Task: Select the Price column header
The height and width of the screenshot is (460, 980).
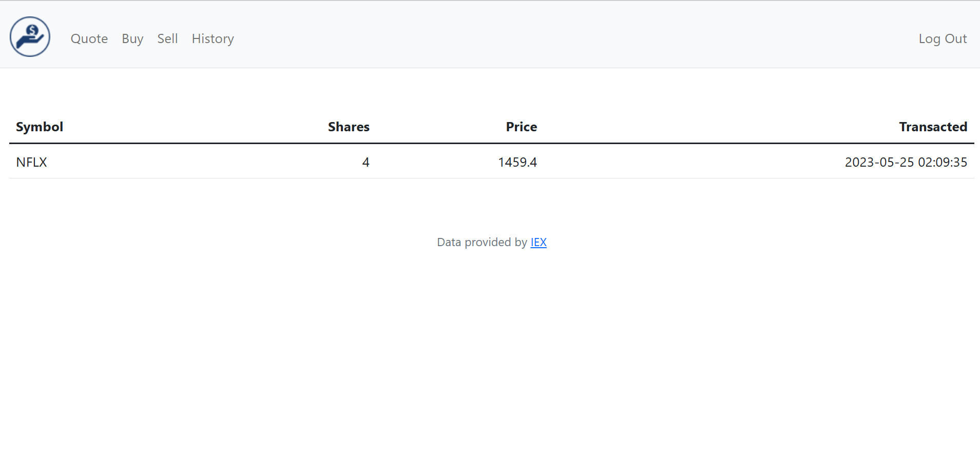Action: 521,127
